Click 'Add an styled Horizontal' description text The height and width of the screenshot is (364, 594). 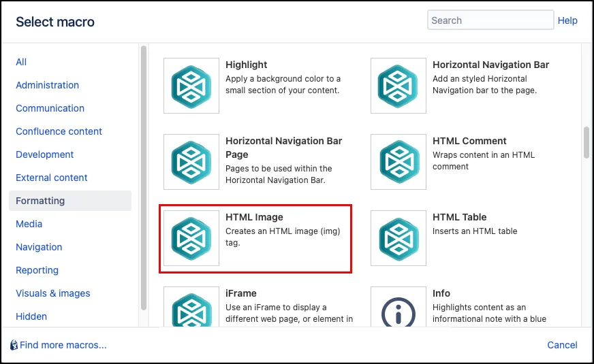(484, 85)
